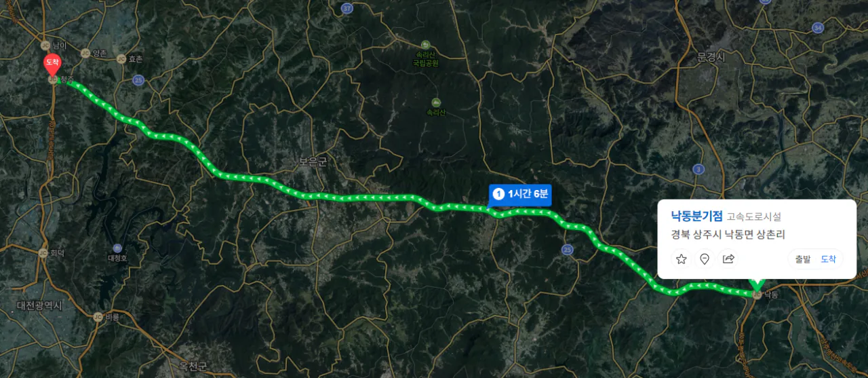Click the 효촌 JC junction marker

pos(121,59)
